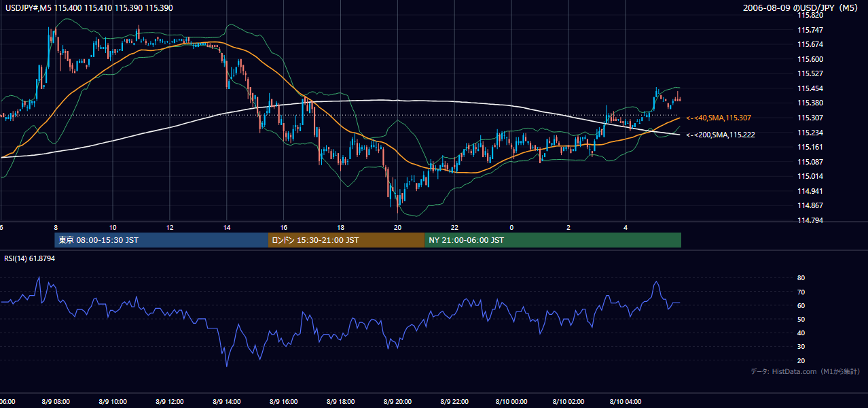The image size is (868, 408).
Task: Click the chart title 2006-08-09 のUSD/JPY (M5)
Action: click(x=801, y=7)
